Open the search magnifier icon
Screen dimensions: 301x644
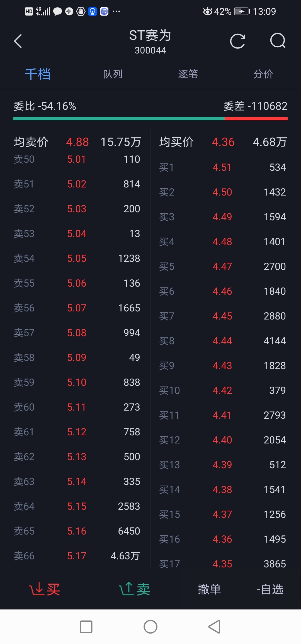point(278,41)
